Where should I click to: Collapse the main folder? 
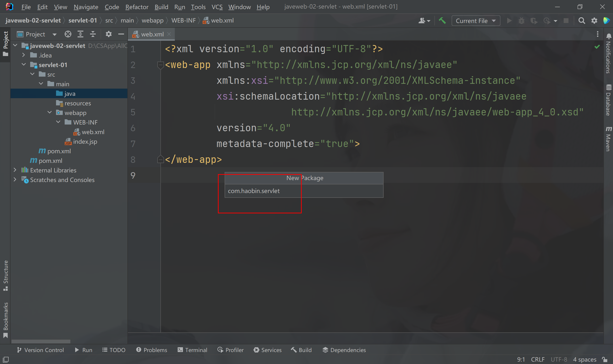pyautogui.click(x=41, y=84)
